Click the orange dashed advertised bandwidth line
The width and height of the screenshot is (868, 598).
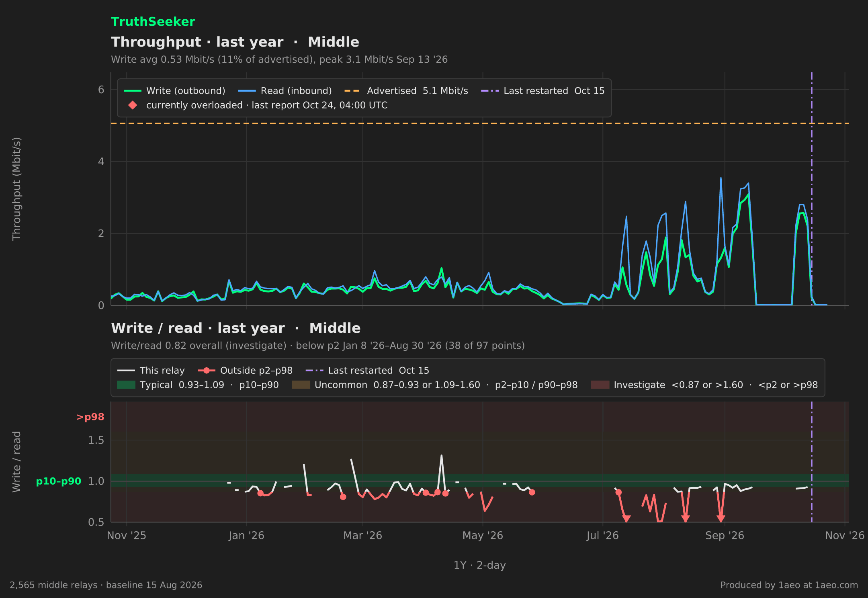480,123
